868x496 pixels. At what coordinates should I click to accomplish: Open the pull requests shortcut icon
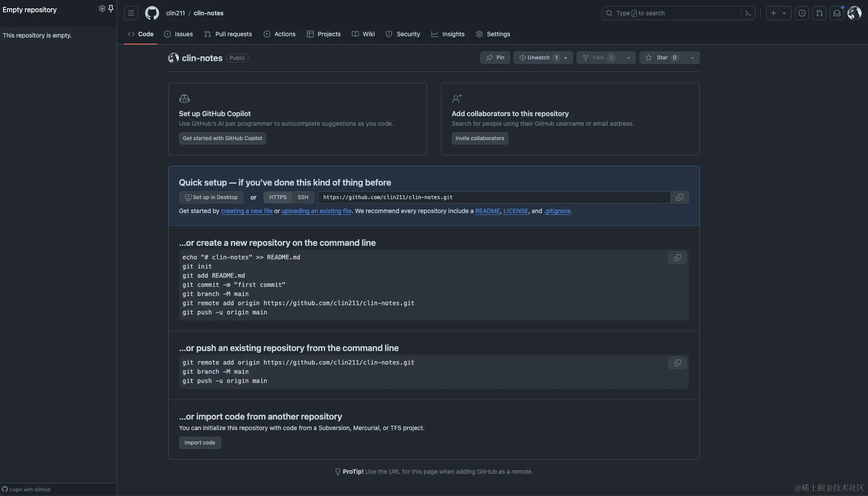pyautogui.click(x=819, y=13)
